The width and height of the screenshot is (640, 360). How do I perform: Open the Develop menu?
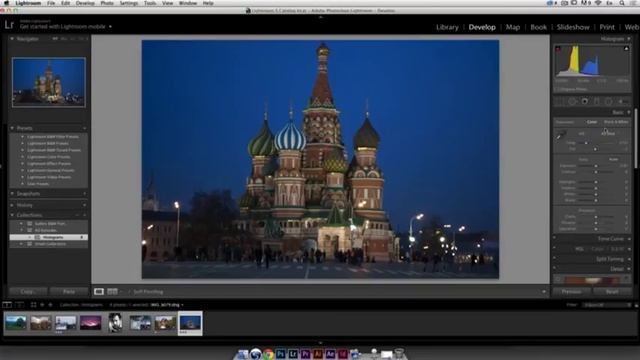click(x=85, y=3)
